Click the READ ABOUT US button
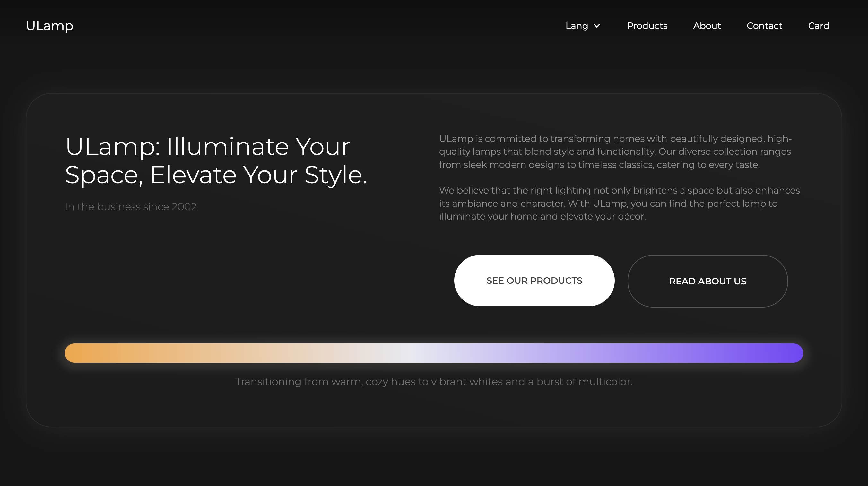The image size is (868, 486). coord(707,281)
